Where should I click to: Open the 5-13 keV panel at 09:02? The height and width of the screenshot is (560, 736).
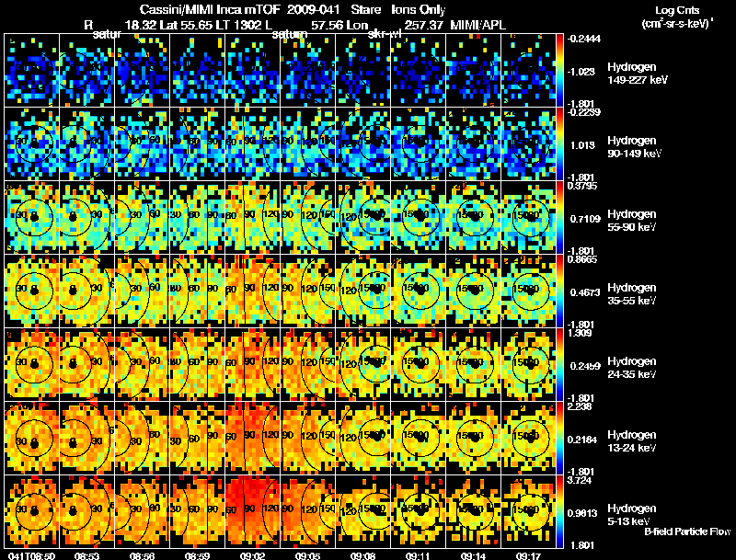pyautogui.click(x=252, y=512)
